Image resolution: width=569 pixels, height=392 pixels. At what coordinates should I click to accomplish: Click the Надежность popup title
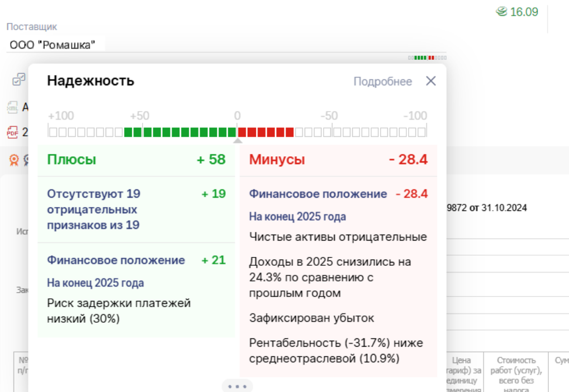(91, 80)
